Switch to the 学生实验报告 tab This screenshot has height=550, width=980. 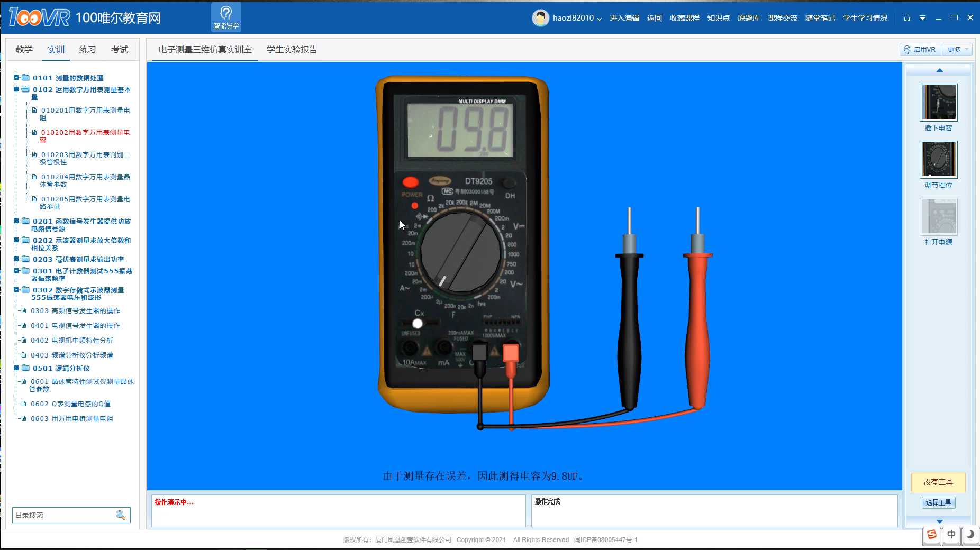coord(292,49)
